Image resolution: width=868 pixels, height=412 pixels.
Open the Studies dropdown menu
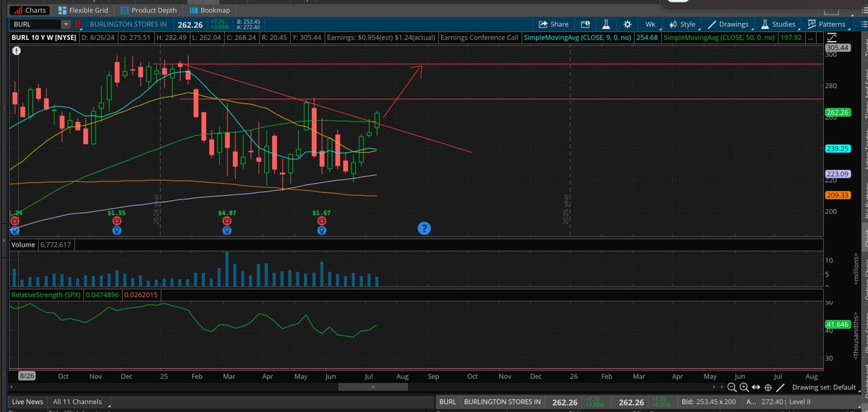(x=778, y=24)
